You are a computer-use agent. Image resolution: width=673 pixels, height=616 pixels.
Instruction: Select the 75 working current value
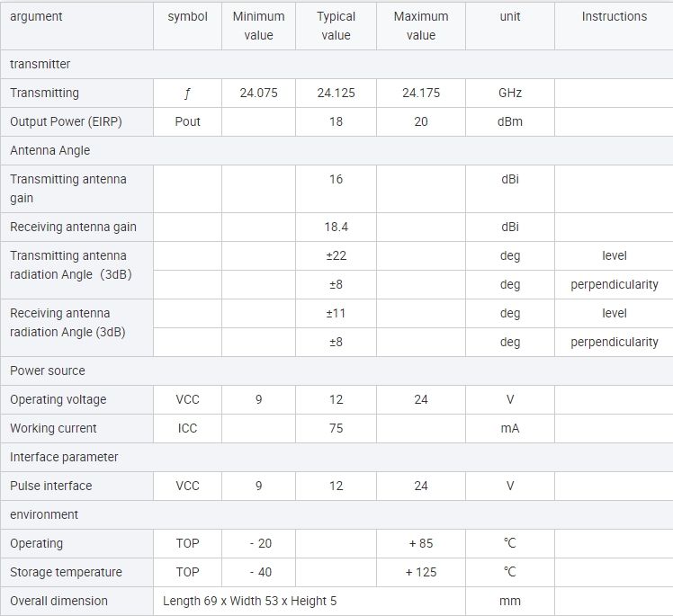(x=336, y=428)
